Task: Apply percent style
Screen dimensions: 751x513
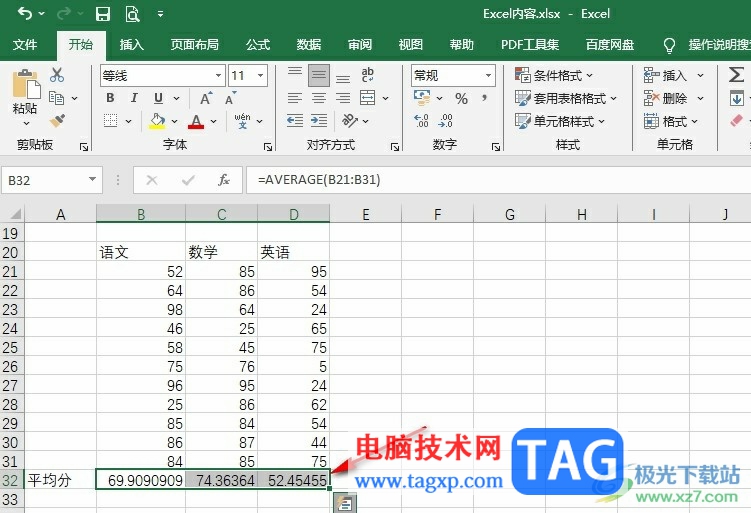Action: point(462,98)
